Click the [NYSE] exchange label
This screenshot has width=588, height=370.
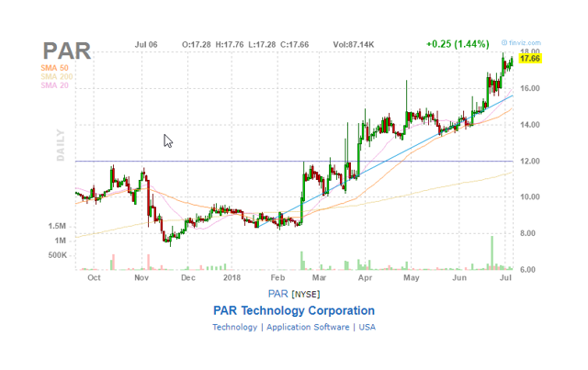[306, 295]
